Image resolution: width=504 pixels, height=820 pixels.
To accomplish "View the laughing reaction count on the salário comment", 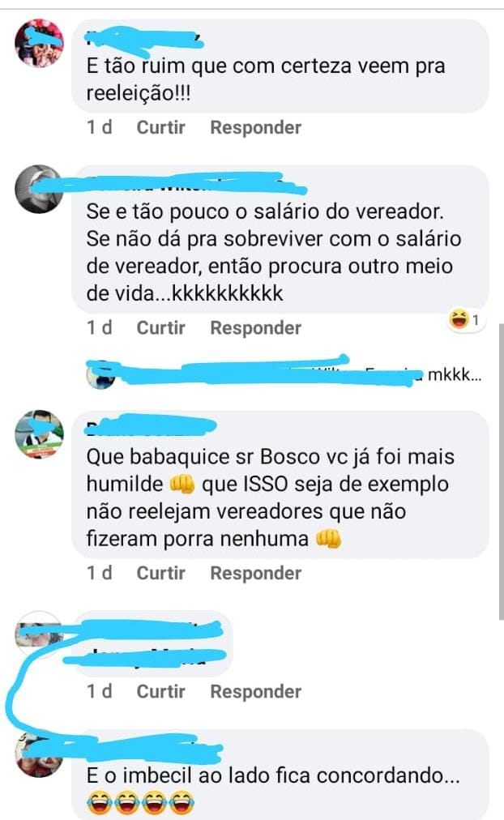I will tap(467, 319).
